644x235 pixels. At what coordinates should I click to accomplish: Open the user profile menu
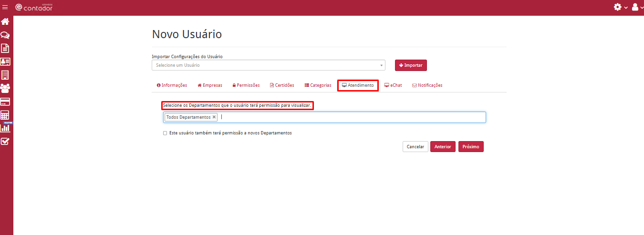(637, 7)
